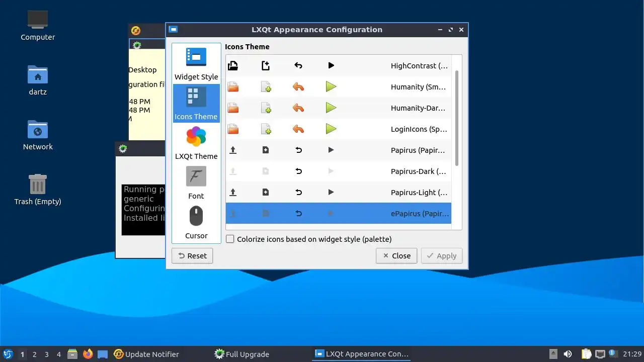
Task: Open the Cursor settings section
Action: (x=196, y=223)
